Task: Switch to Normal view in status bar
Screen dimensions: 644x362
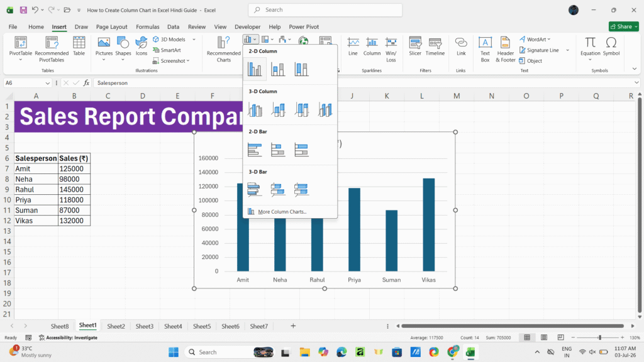Action: point(527,337)
